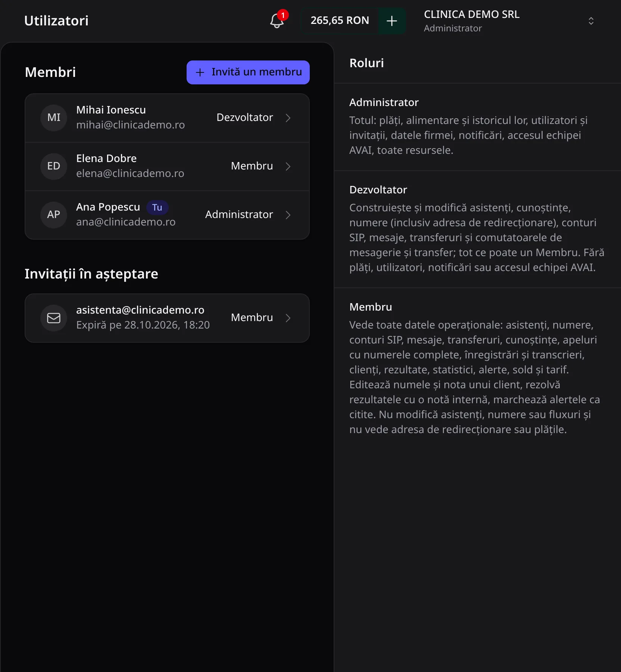
Task: Click the plus icon inside the Invită button
Action: (x=200, y=72)
